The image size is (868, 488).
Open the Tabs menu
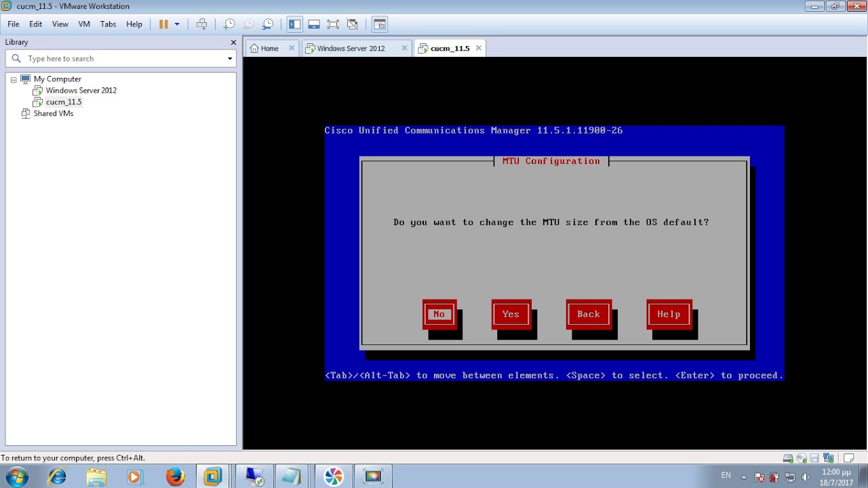[x=108, y=24]
